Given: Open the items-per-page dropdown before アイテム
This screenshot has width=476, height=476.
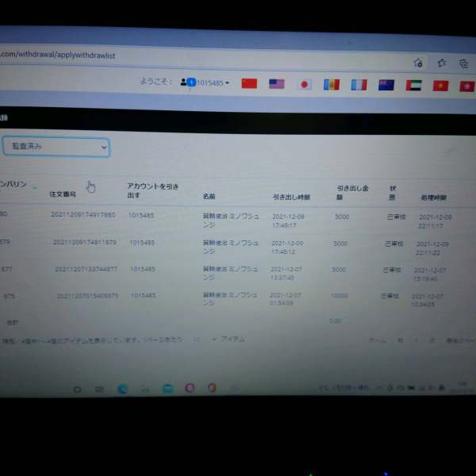Looking at the screenshot, I should tap(205, 340).
